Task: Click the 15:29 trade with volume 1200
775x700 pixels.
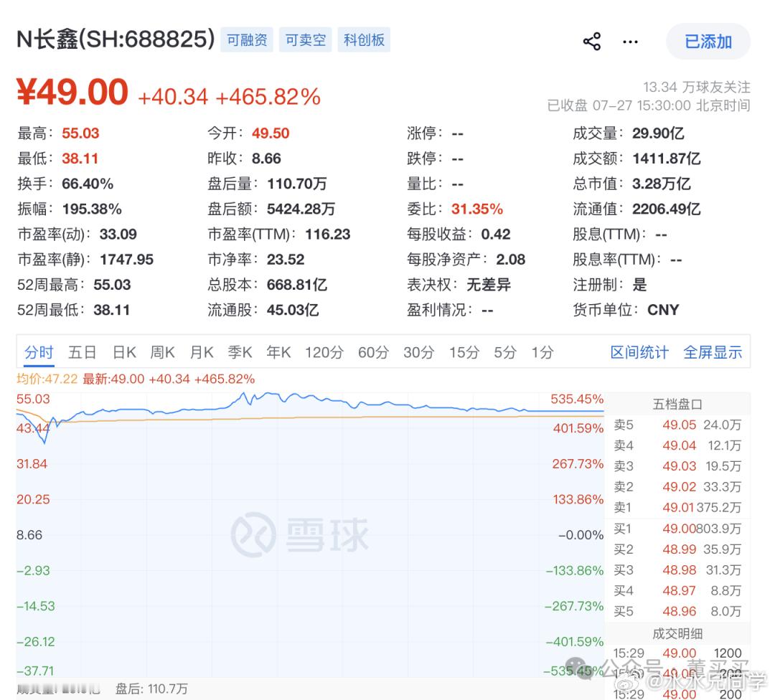Action: pyautogui.click(x=677, y=653)
